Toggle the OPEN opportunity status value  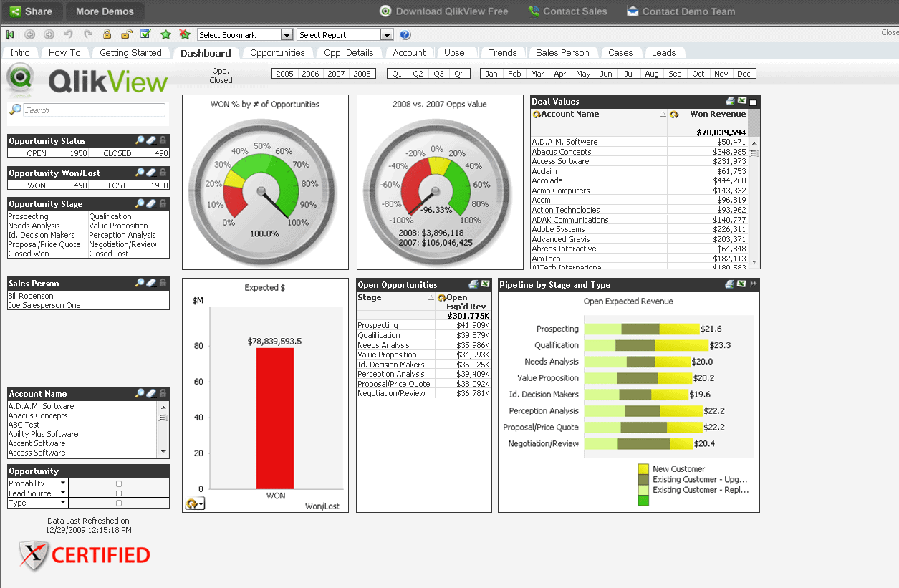[48, 153]
